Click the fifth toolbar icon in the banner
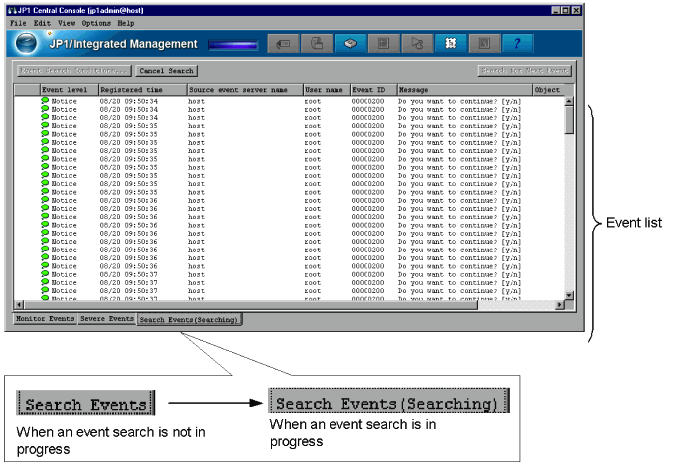This screenshot has height=464, width=676. click(415, 44)
